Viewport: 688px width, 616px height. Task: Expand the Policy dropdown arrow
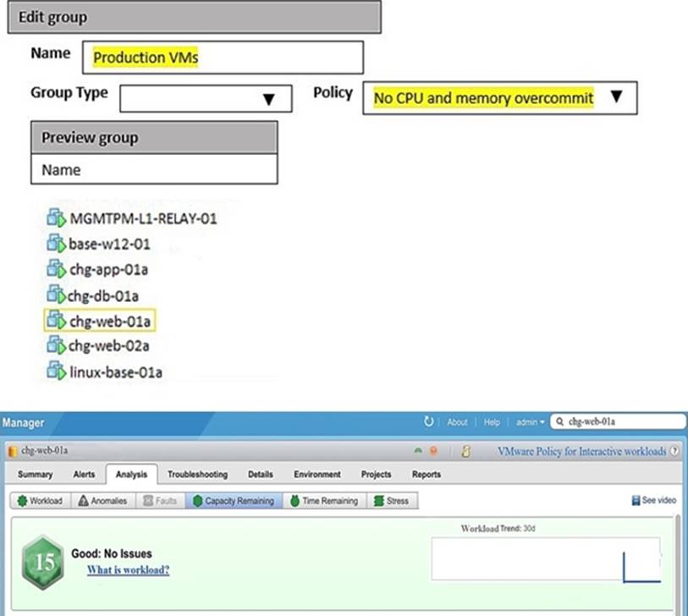(616, 97)
